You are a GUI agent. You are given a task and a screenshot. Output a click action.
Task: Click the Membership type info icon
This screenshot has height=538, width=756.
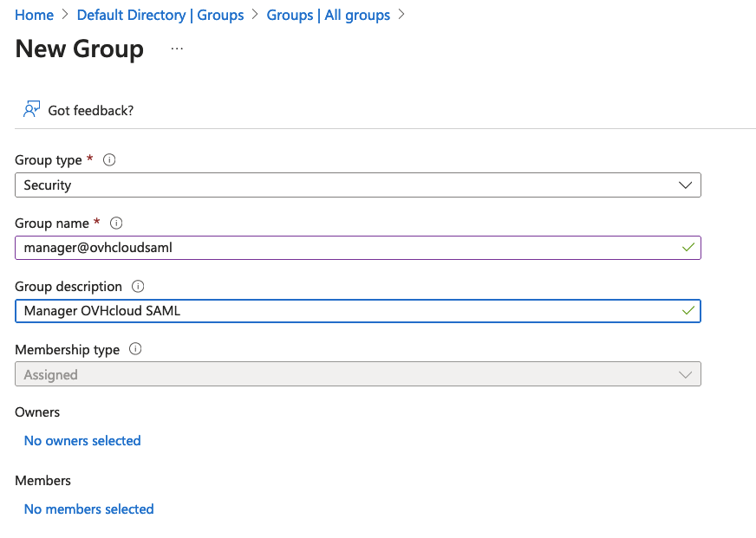point(134,349)
